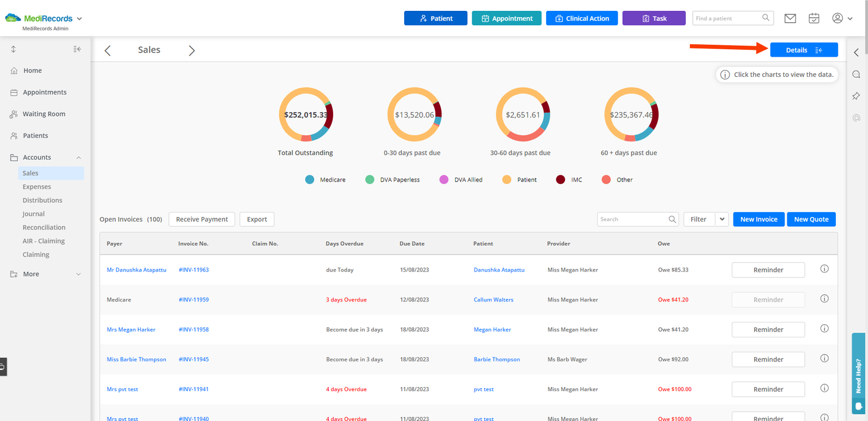This screenshot has height=421, width=868.
Task: Open the calendar check icon in header
Action: pos(814,18)
